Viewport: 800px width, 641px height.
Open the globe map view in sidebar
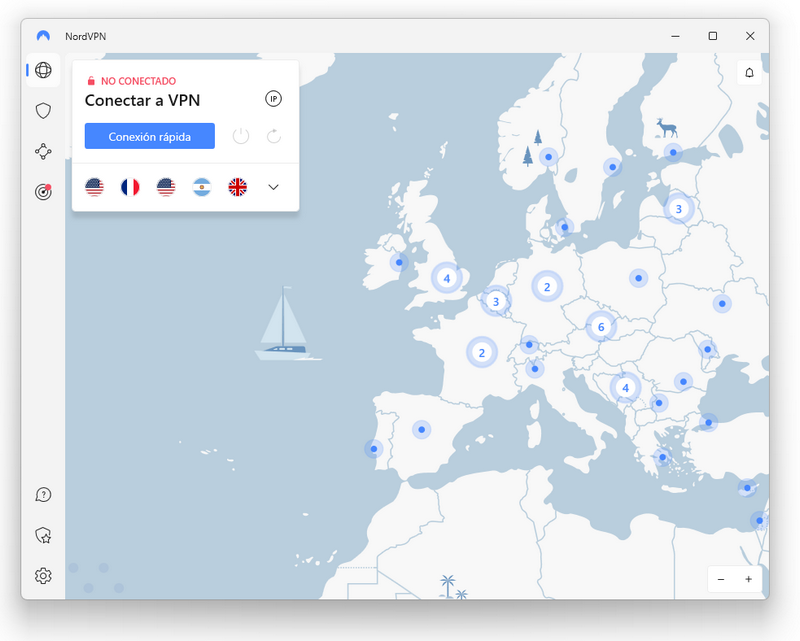coord(43,70)
